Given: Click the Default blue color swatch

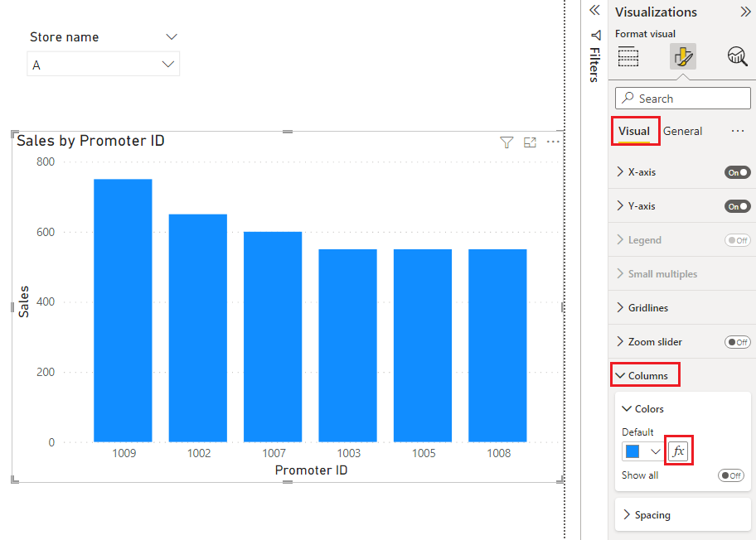Looking at the screenshot, I should coord(632,451).
